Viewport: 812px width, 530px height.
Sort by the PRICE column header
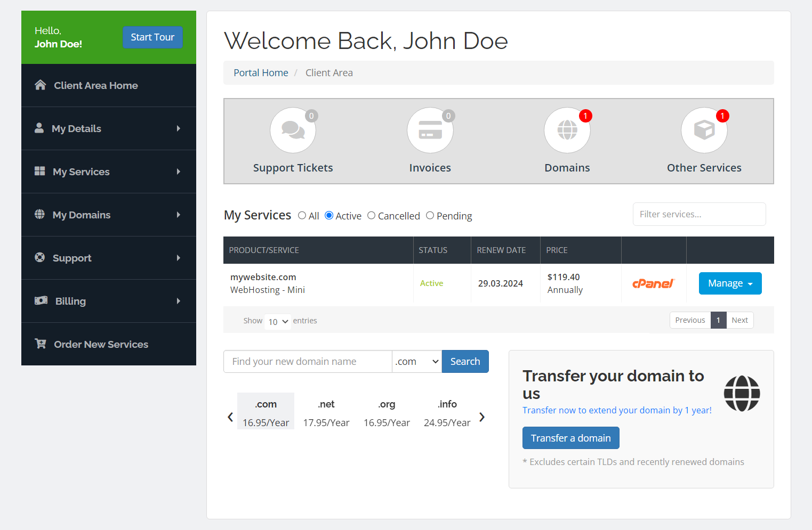pyautogui.click(x=581, y=250)
